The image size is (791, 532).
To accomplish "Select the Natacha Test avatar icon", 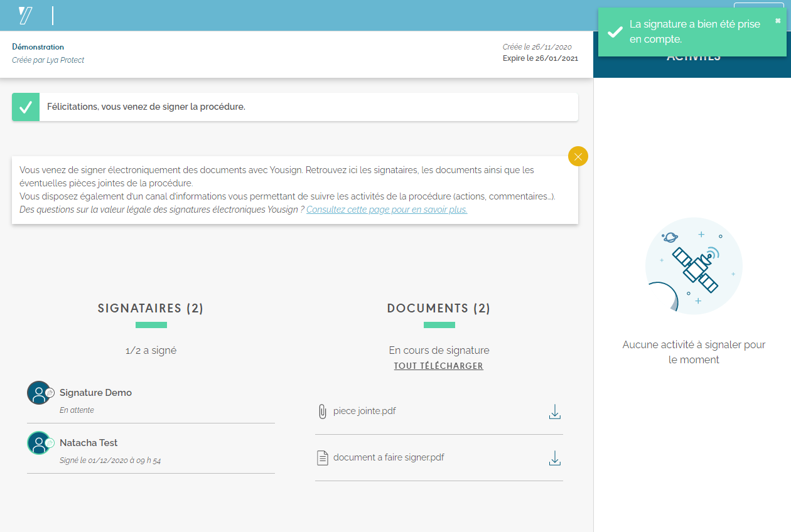I will point(39,443).
